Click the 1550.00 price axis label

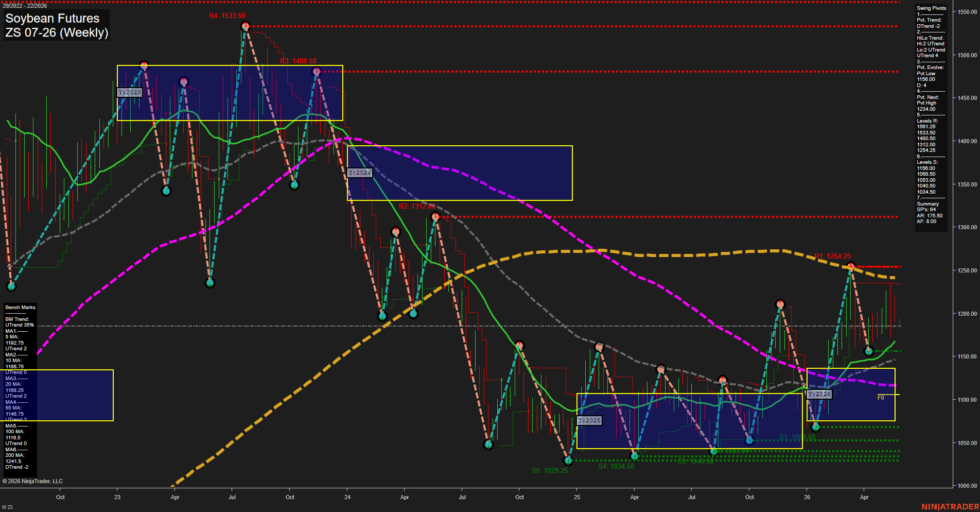click(x=967, y=12)
